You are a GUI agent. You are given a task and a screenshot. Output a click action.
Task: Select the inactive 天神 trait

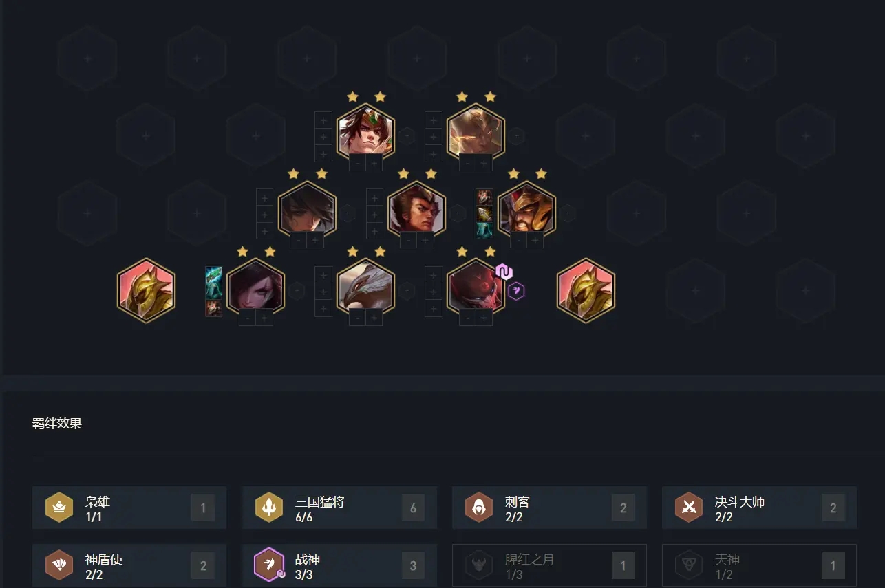click(759, 565)
